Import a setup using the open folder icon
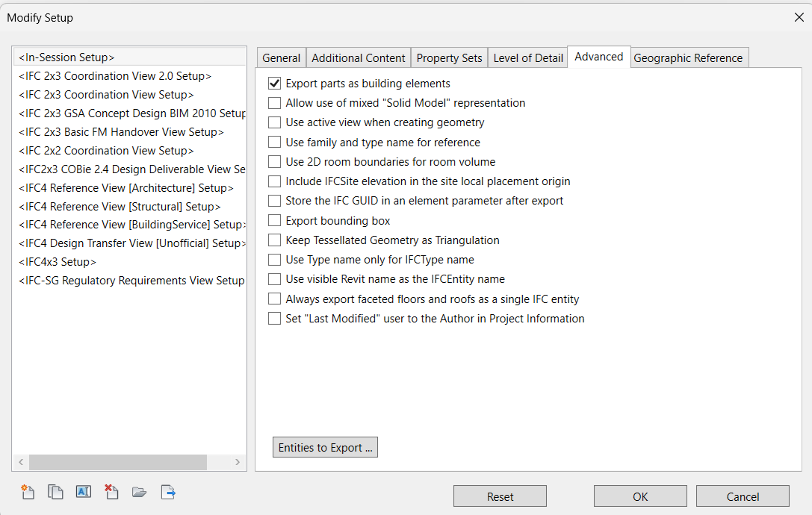 [x=139, y=492]
